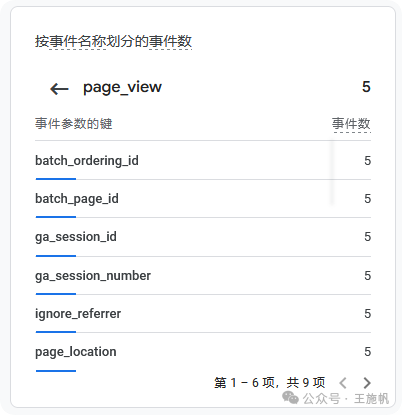
Task: Select the ignore_referrer parameter row
Action: click(203, 314)
